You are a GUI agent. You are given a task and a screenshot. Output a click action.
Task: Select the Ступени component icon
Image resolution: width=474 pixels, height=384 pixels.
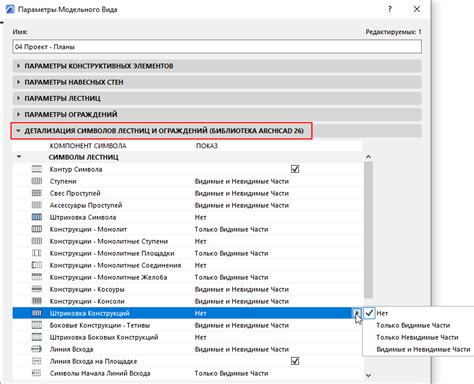[x=37, y=181]
